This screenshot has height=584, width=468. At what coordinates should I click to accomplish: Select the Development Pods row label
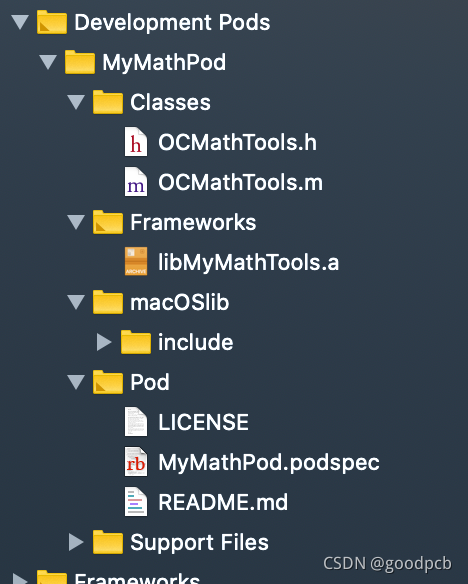coord(172,22)
